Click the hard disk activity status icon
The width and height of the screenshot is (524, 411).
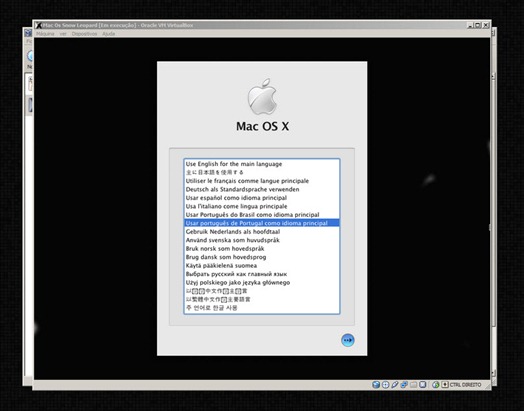(x=376, y=385)
